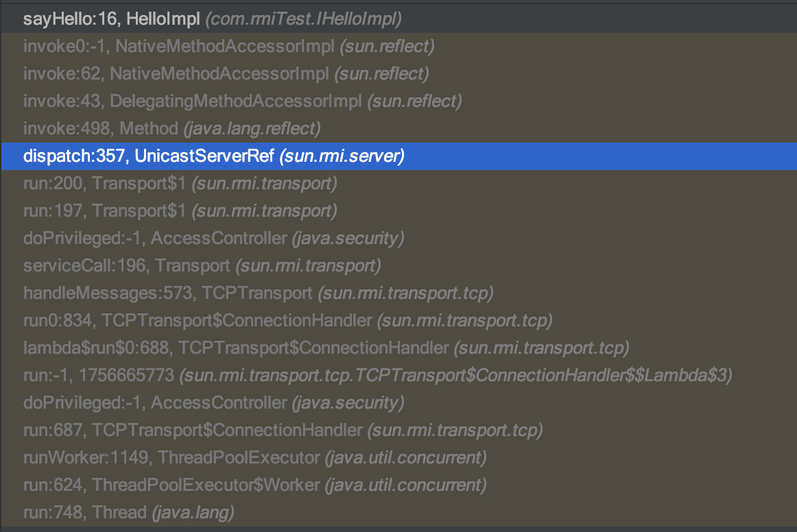Click the (sun.rmi.server) package label
The width and height of the screenshot is (797, 532).
(342, 156)
